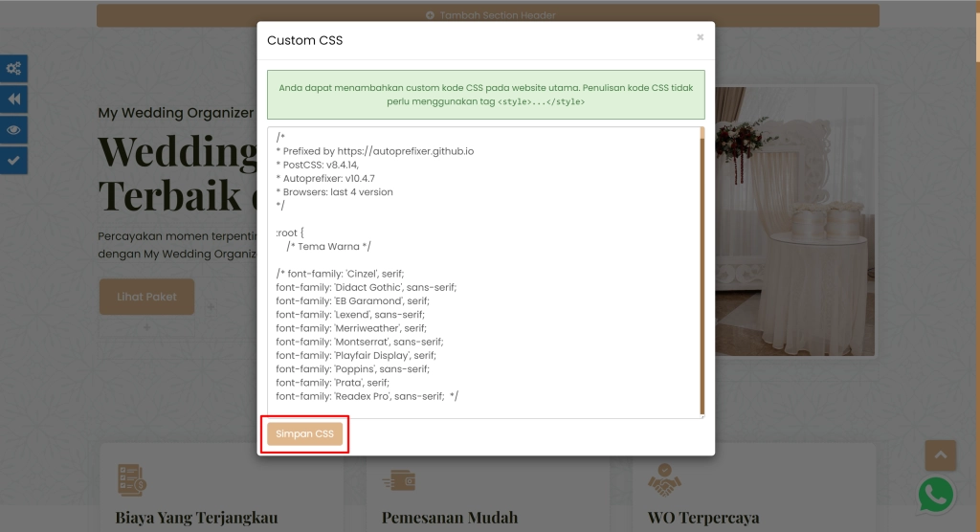This screenshot has height=532, width=980.
Task: Save CSS with the Simpan CSS button
Action: (304, 433)
